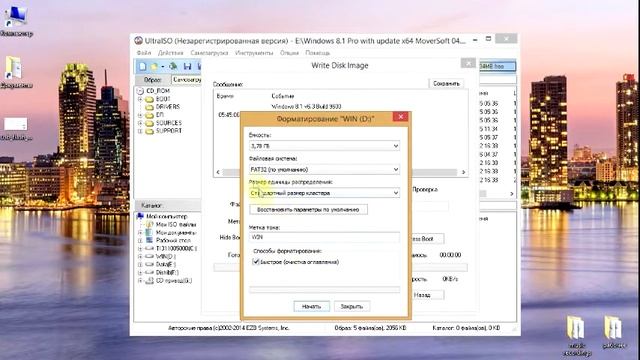
Task: Click the Каталог panel header
Action: 168,205
